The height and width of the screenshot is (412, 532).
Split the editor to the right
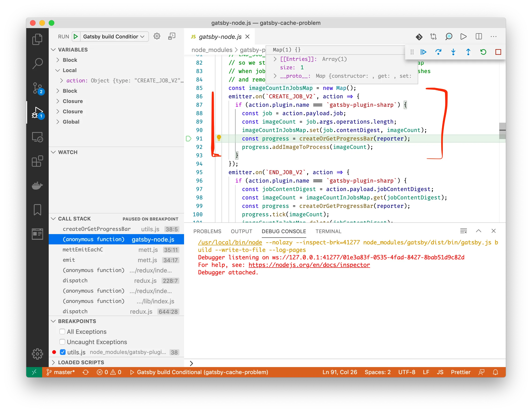pyautogui.click(x=479, y=37)
